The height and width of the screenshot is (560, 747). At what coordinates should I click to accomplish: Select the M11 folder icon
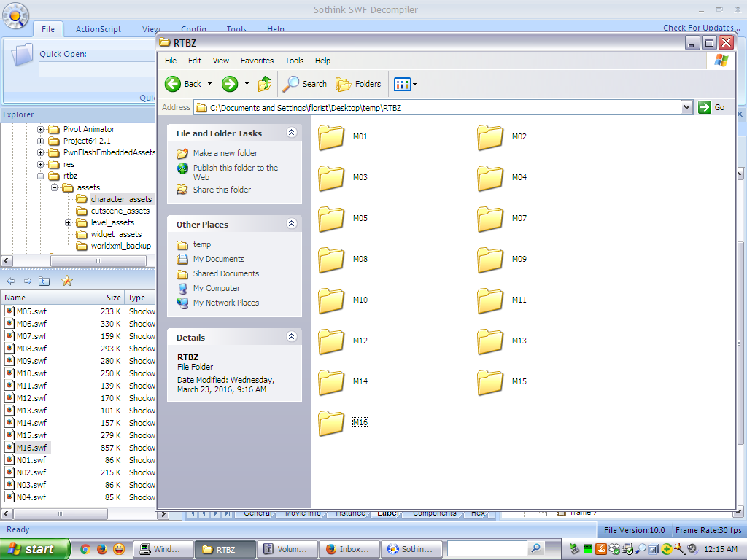coord(490,300)
